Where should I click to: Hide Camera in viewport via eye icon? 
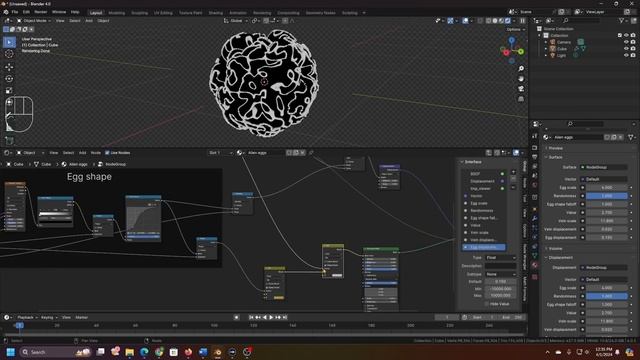(x=626, y=42)
